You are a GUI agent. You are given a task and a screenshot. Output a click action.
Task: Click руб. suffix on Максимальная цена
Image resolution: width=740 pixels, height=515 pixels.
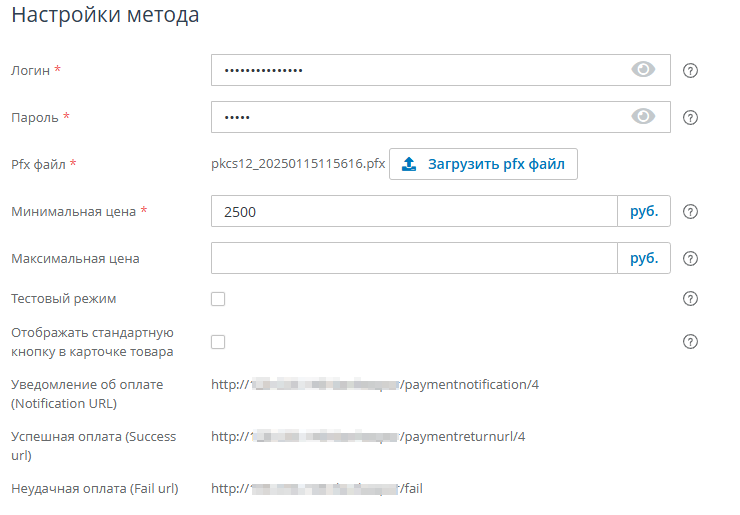644,258
